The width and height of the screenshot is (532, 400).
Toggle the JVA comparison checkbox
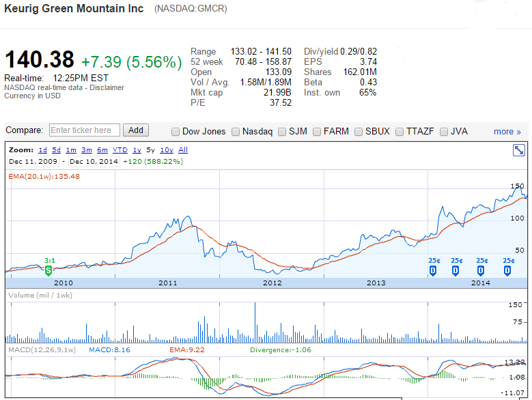tap(444, 132)
